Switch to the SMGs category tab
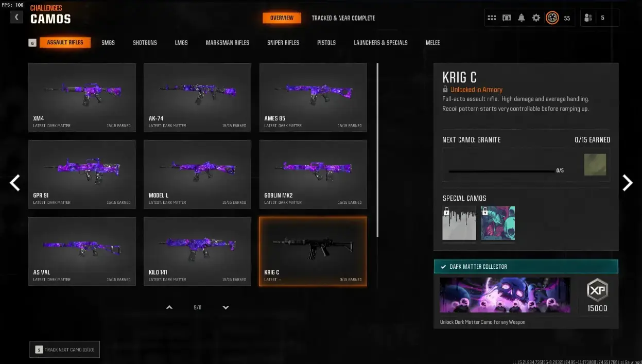Screen dimensions: 642x364 108,43
